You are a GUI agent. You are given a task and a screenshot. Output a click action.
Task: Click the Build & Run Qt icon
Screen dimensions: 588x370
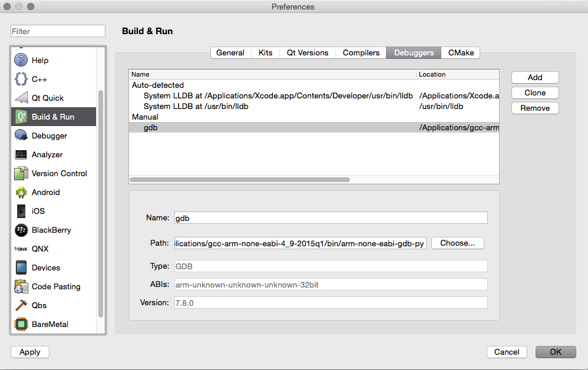[21, 117]
